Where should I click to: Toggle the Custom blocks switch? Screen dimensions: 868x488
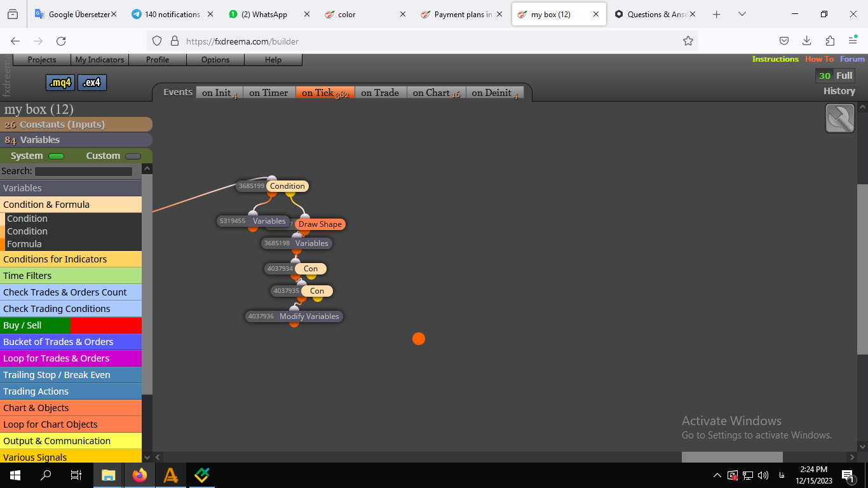coord(133,156)
